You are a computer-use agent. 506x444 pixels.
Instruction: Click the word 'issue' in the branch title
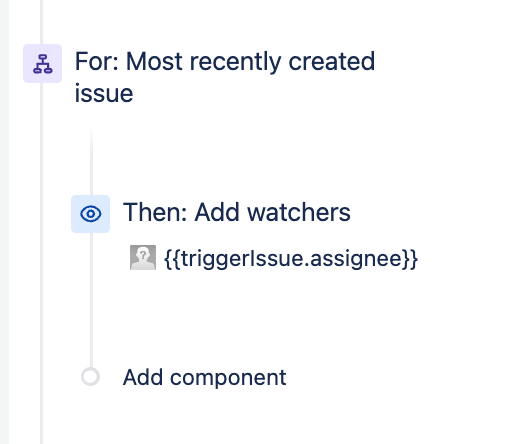(104, 93)
